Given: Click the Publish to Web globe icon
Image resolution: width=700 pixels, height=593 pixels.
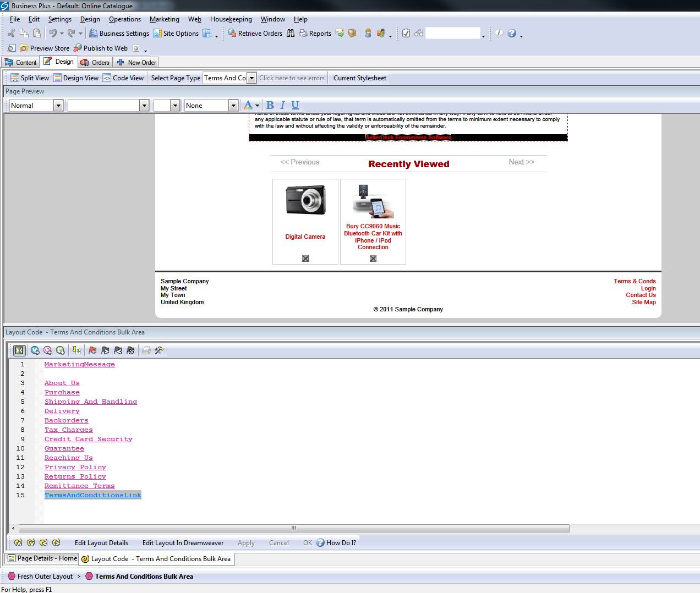Looking at the screenshot, I should pos(78,48).
